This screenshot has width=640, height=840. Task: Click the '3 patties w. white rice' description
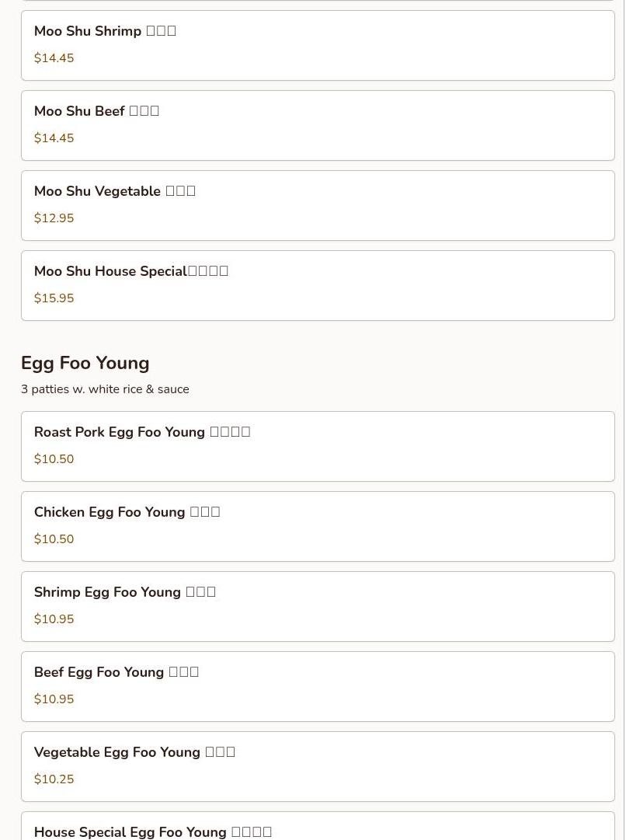(x=105, y=389)
